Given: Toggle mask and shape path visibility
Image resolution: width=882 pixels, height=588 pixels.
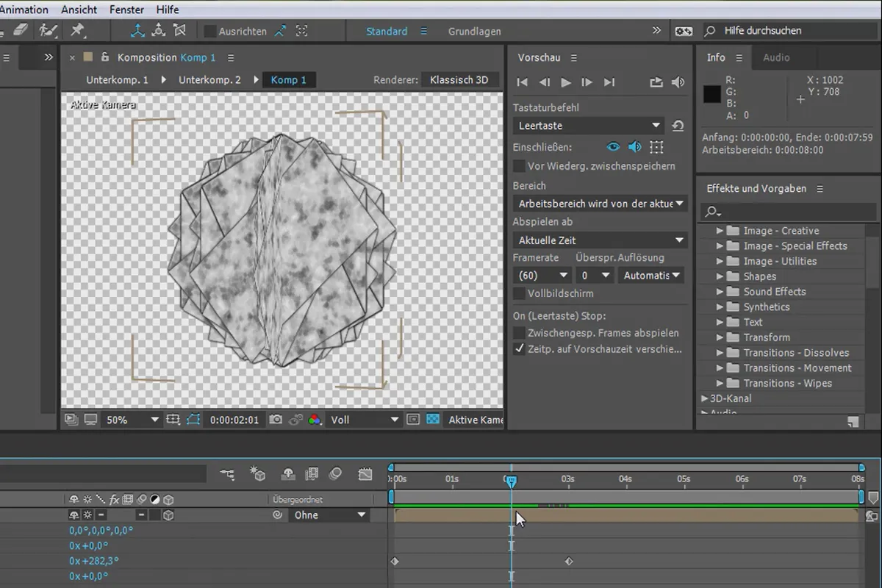Looking at the screenshot, I should pos(193,420).
